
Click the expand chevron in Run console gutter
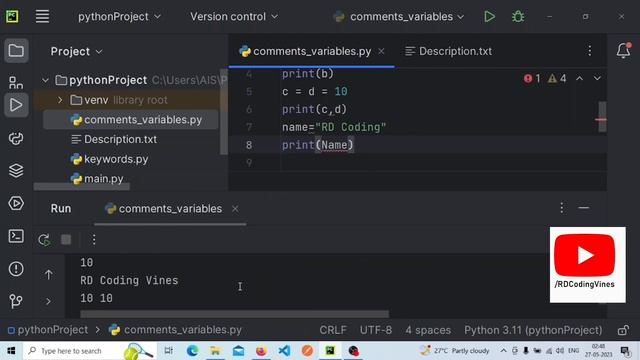[x=49, y=302]
